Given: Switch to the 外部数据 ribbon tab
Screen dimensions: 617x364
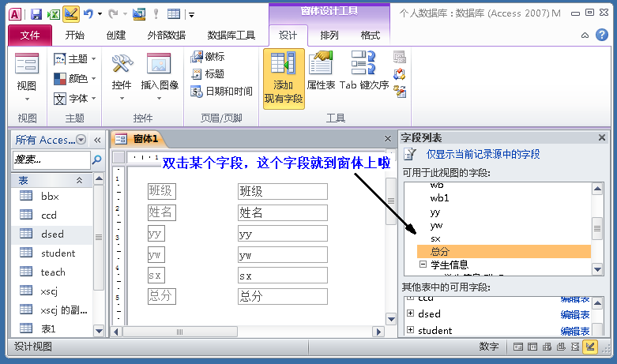Looking at the screenshot, I should coord(167,36).
